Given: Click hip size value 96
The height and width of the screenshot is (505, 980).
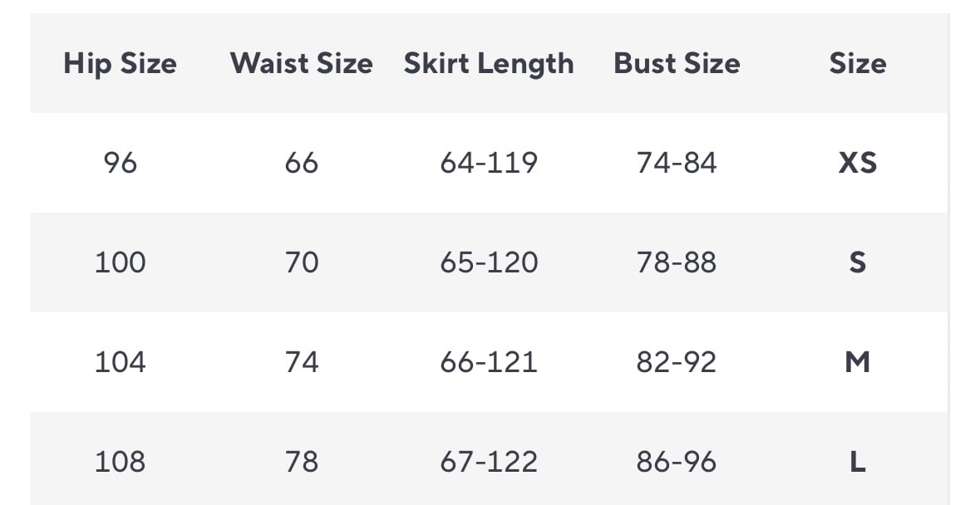Looking at the screenshot, I should 120,163.
